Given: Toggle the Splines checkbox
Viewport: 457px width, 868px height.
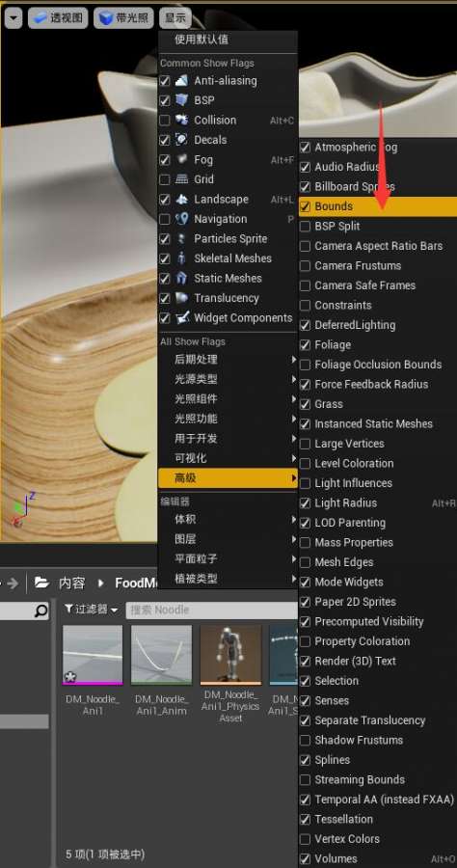Looking at the screenshot, I should coord(305,760).
